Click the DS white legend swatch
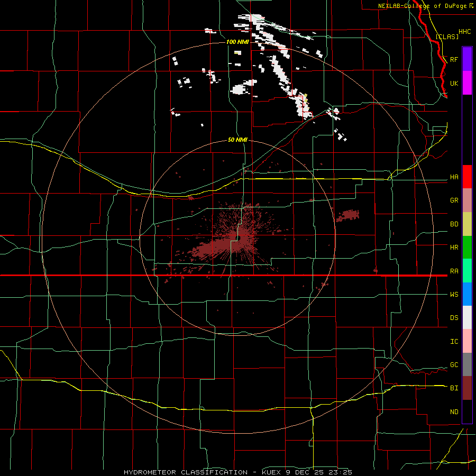This screenshot has height=476, width=476. (x=467, y=317)
